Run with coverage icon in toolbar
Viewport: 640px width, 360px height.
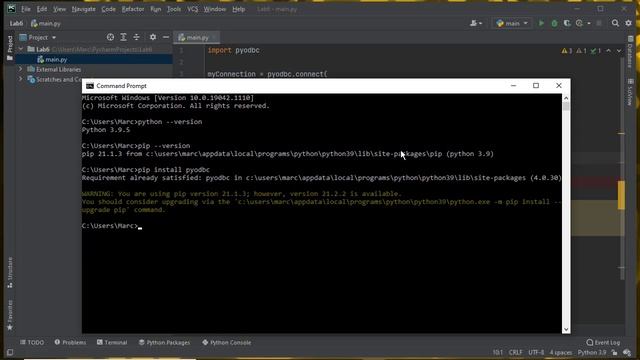pos(567,23)
